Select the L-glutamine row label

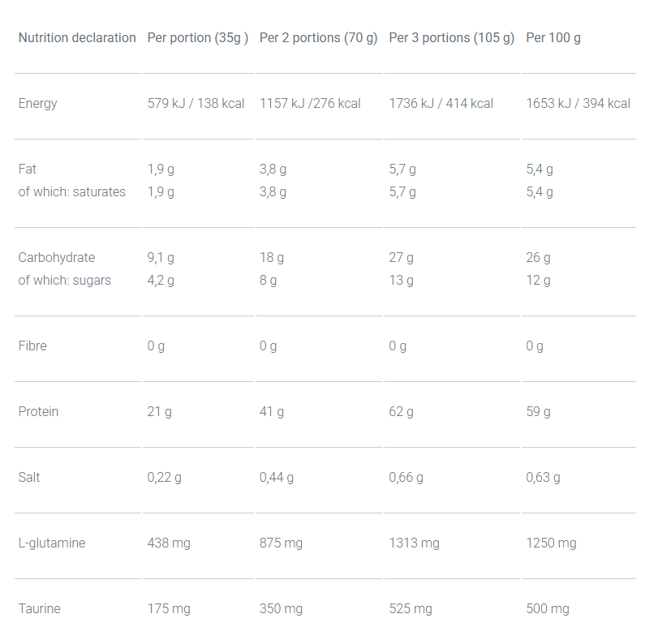52,543
